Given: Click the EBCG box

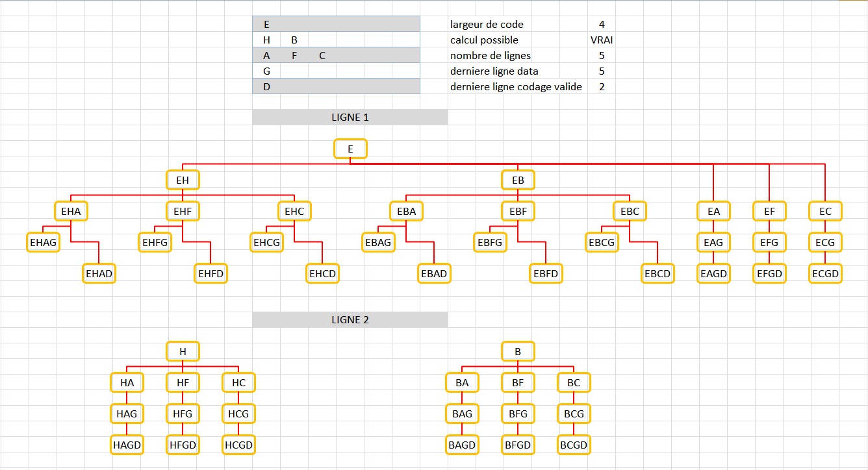Looking at the screenshot, I should click(x=602, y=242).
